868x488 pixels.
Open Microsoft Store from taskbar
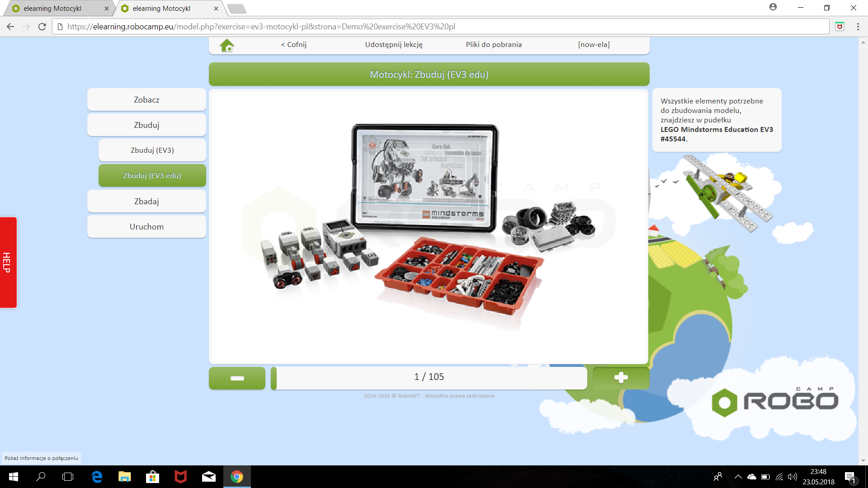153,477
